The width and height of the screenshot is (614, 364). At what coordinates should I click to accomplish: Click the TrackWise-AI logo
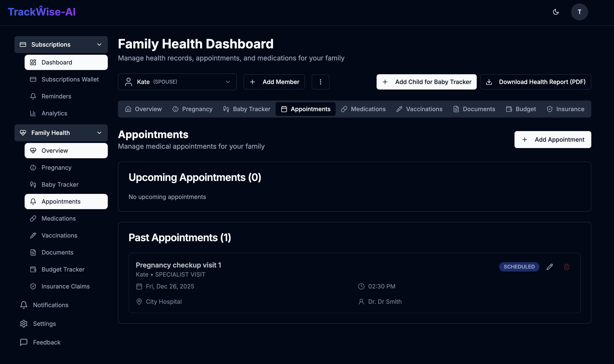click(42, 12)
